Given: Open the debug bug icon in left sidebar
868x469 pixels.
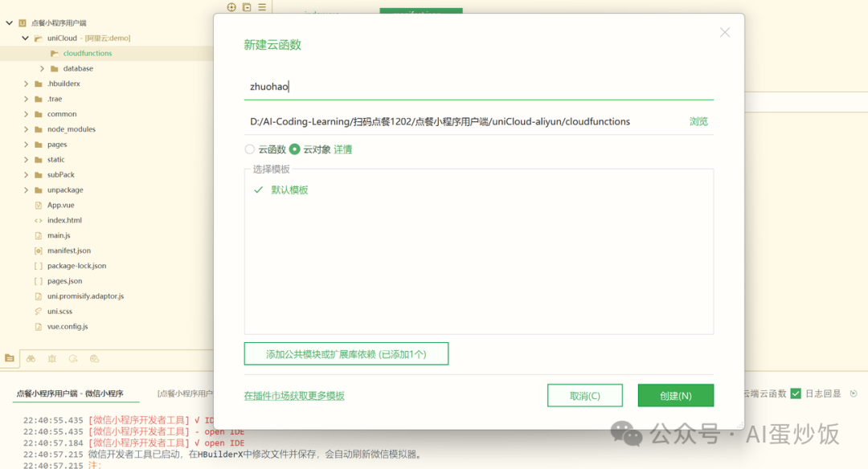Looking at the screenshot, I should click(52, 359).
